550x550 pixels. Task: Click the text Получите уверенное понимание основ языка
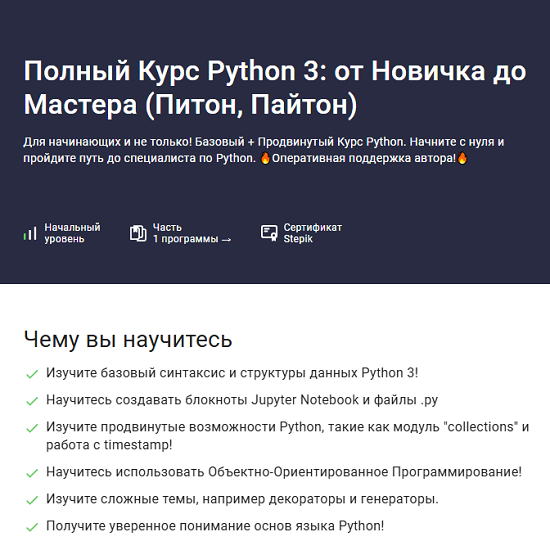[x=215, y=526]
